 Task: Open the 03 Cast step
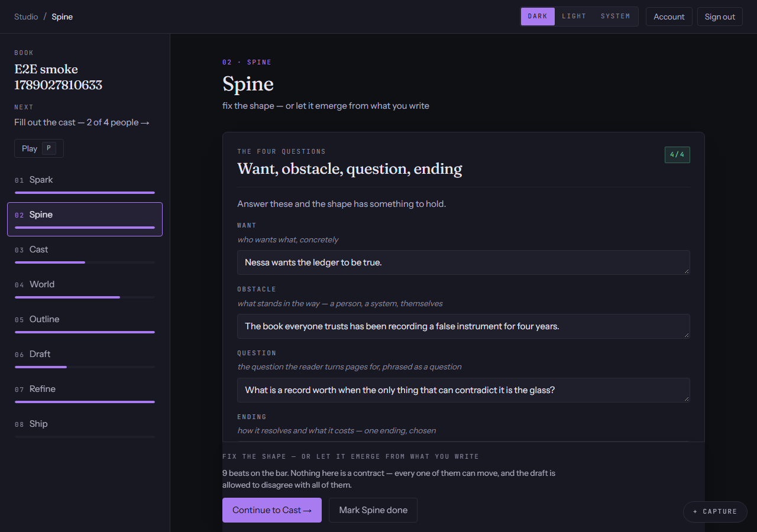point(85,254)
